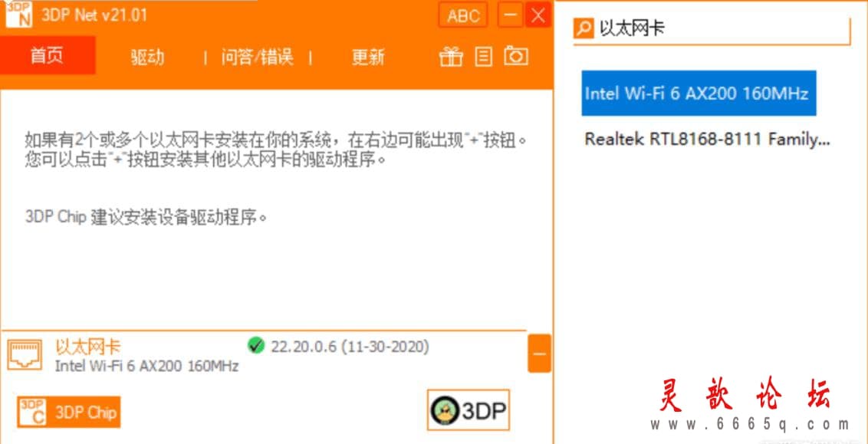This screenshot has height=444, width=868.
Task: Click the 3DP logo button
Action: (469, 410)
